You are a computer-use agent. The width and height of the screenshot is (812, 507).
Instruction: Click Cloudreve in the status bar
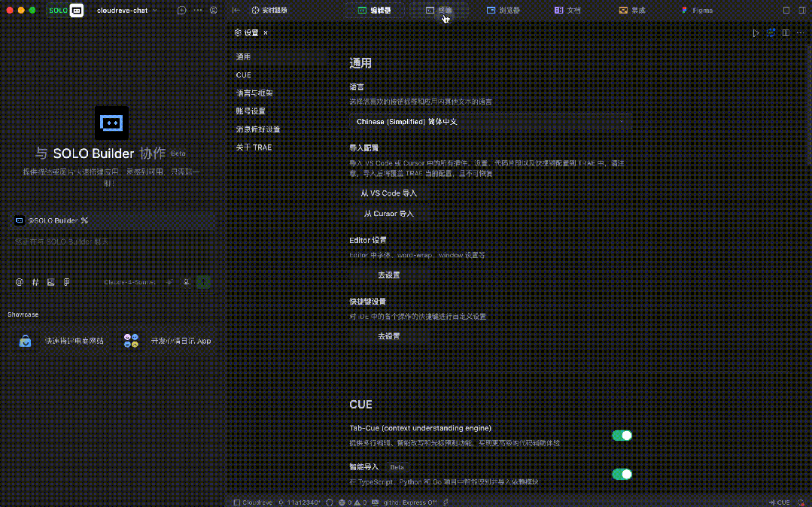[253, 502]
